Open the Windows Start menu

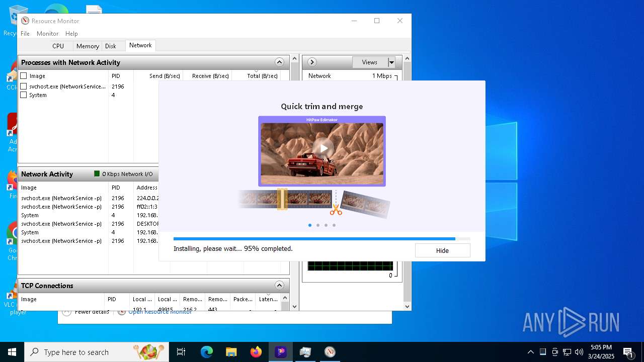pyautogui.click(x=12, y=352)
